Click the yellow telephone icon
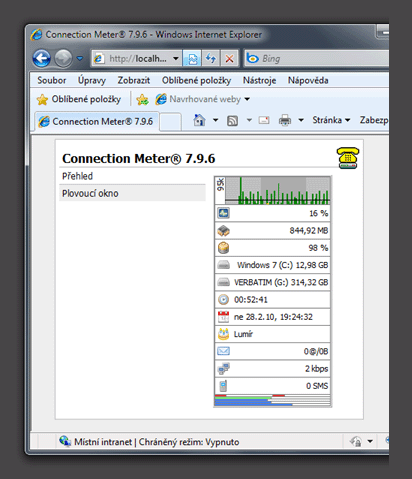 [348, 158]
